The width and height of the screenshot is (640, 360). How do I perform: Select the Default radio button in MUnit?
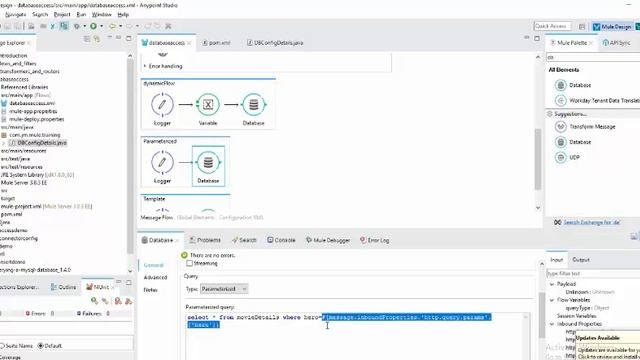40,346
